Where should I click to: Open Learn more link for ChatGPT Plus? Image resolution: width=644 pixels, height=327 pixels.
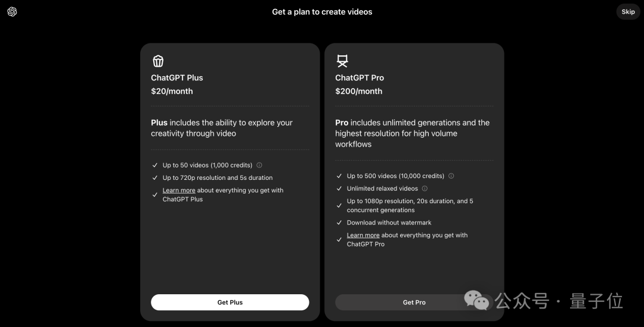pyautogui.click(x=179, y=191)
